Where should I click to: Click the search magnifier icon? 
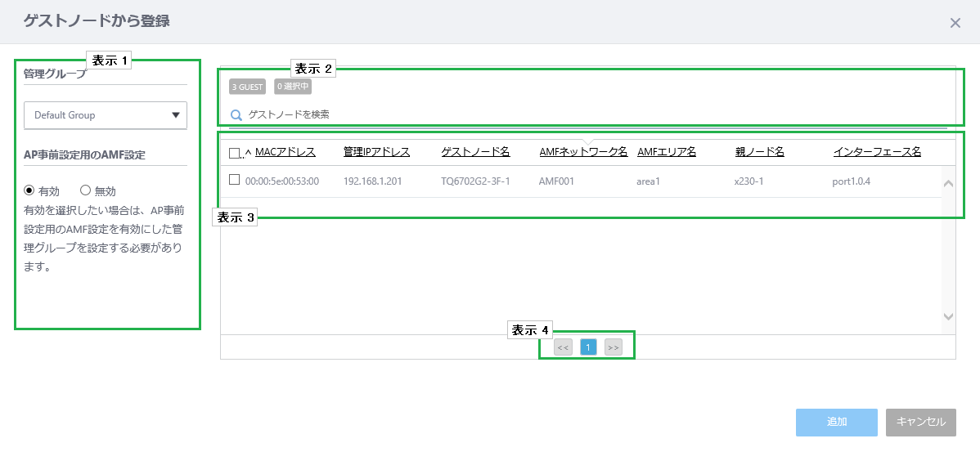(x=236, y=115)
